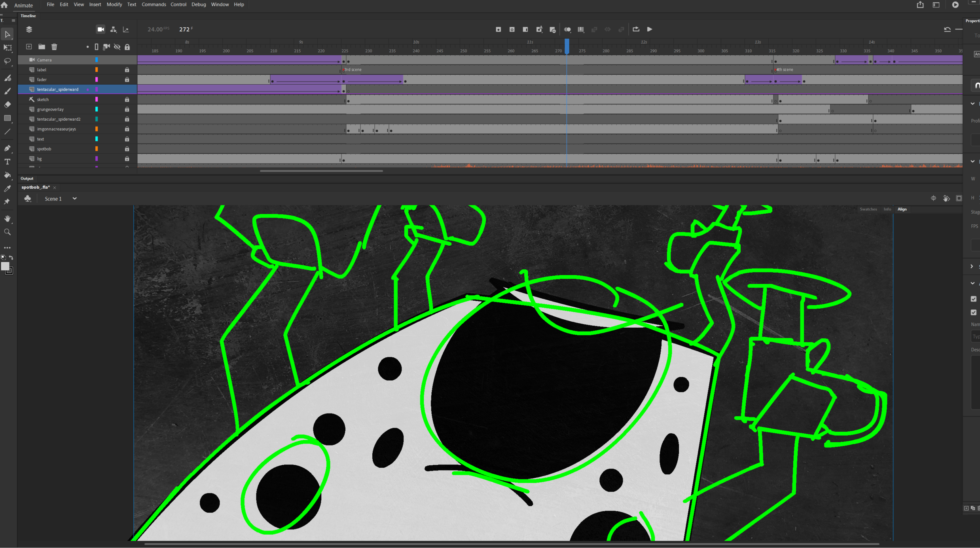The width and height of the screenshot is (980, 548).
Task: Open the Control menu
Action: coord(178,4)
